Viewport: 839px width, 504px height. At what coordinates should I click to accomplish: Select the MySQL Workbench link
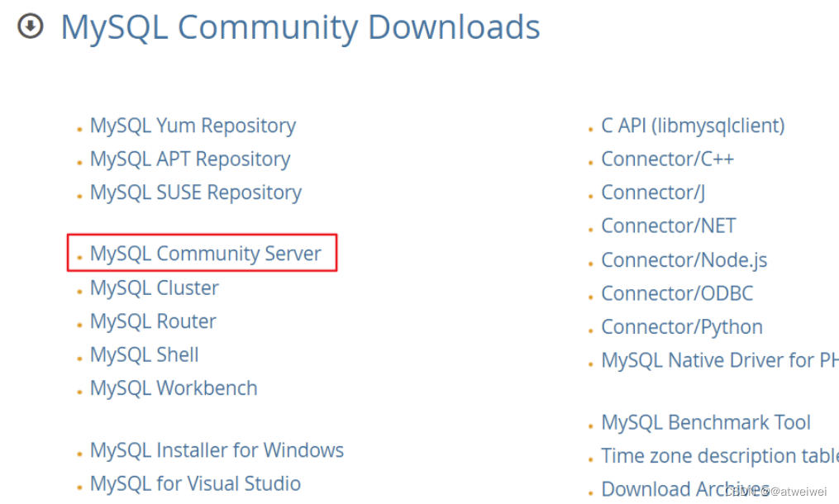click(x=174, y=388)
